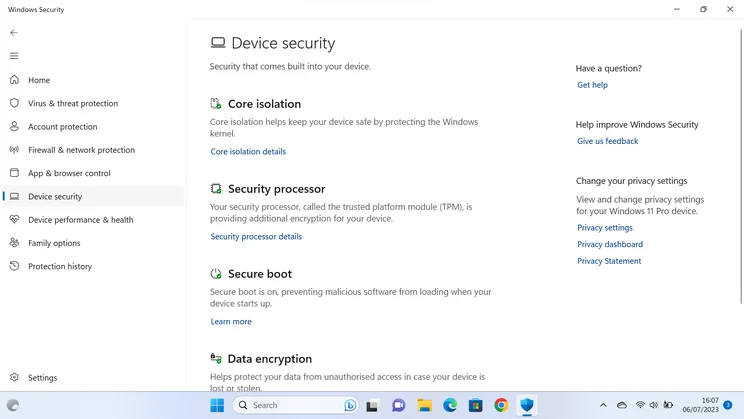Go to App & browser control
Viewport: 744px width, 419px height.
pos(69,173)
